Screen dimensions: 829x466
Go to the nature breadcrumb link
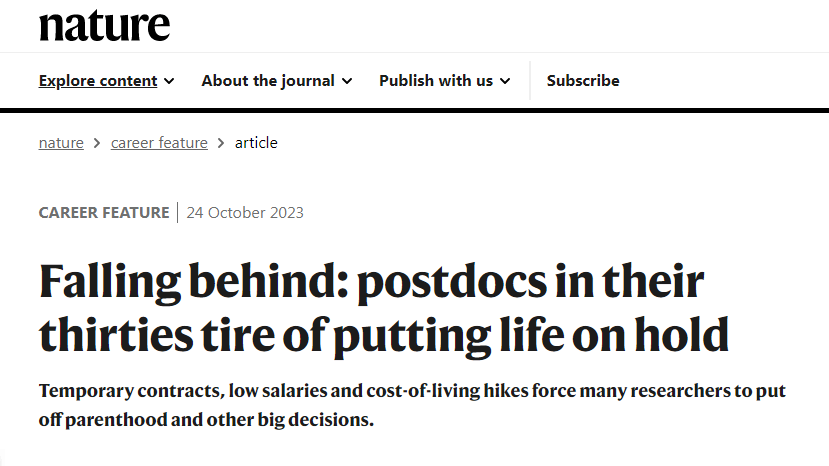(61, 143)
